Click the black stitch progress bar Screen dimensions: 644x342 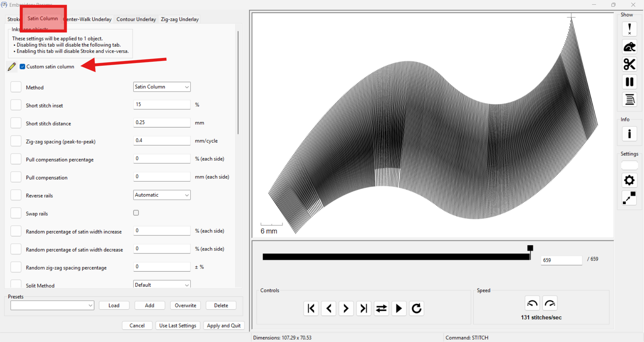tap(396, 257)
